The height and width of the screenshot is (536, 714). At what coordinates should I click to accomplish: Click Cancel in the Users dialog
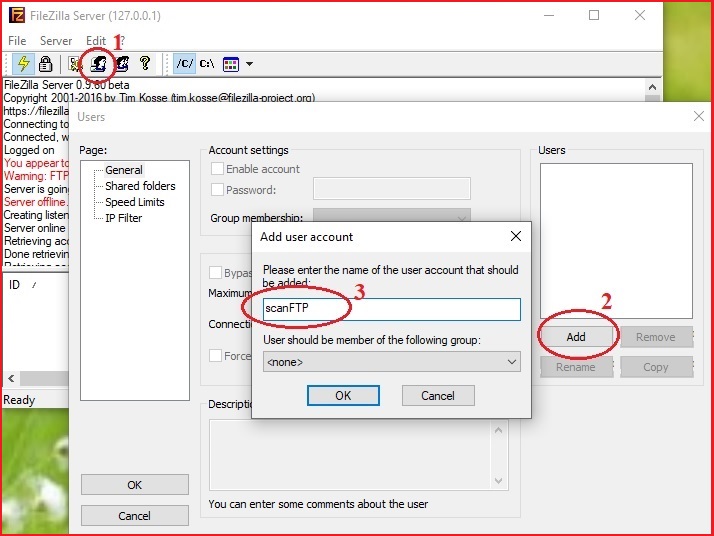(135, 516)
